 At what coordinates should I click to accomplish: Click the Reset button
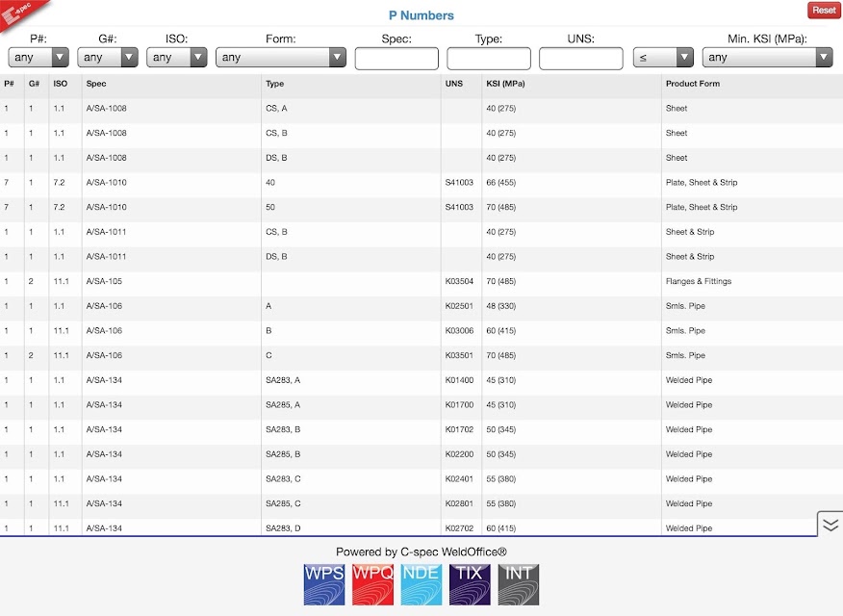coord(824,11)
